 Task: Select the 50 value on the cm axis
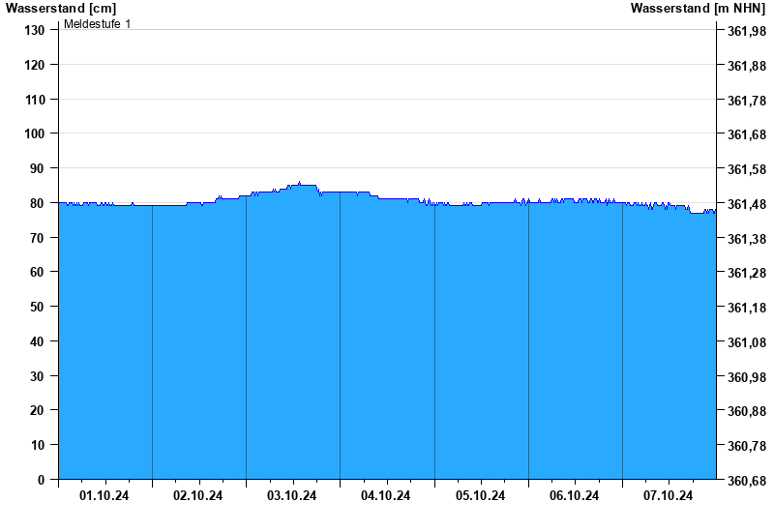[37, 307]
